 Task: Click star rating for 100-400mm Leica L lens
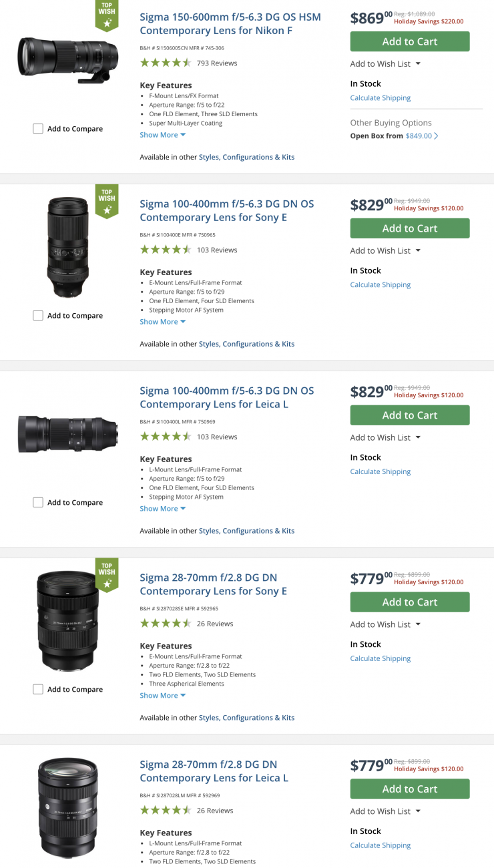[166, 437]
